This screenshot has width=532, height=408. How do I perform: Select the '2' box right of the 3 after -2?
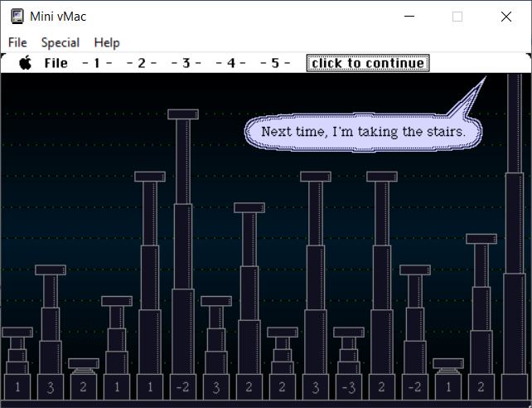tap(249, 387)
